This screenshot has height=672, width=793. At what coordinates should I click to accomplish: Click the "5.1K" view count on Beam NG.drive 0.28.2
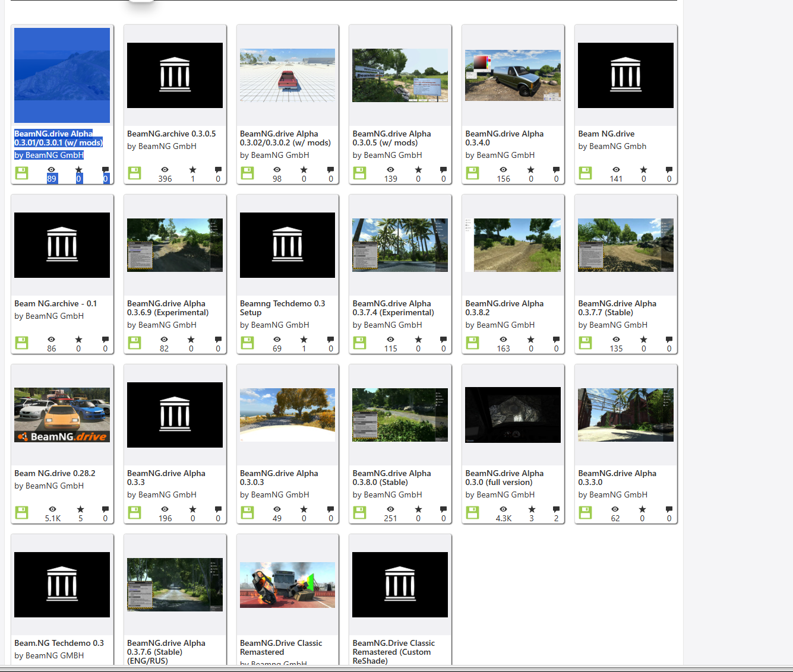coord(53,518)
